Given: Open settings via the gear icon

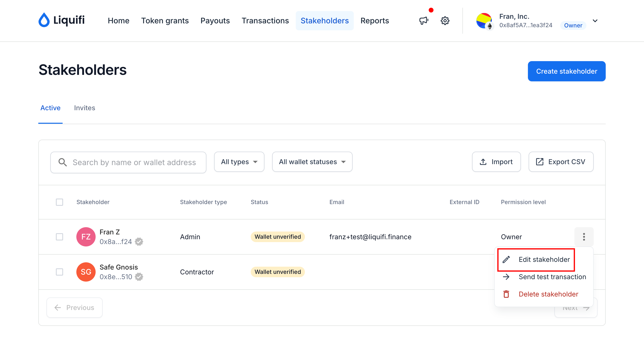Looking at the screenshot, I should point(445,20).
